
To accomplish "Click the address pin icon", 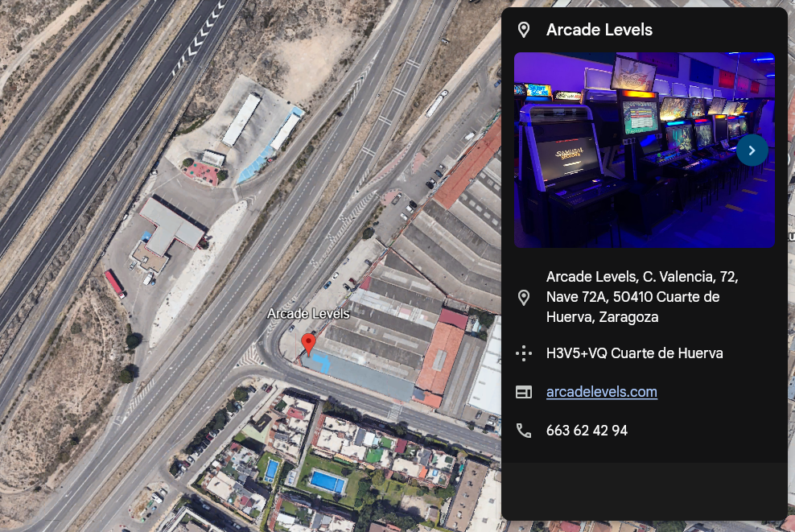I will (524, 297).
